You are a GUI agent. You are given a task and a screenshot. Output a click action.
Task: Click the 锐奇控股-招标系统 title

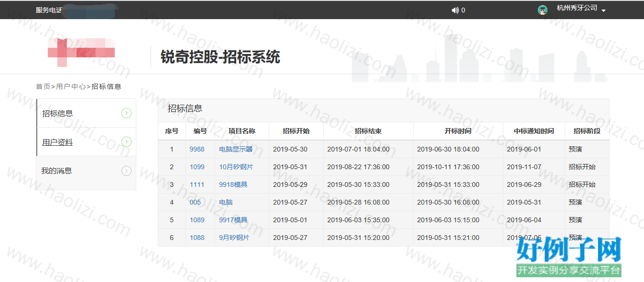click(x=220, y=57)
